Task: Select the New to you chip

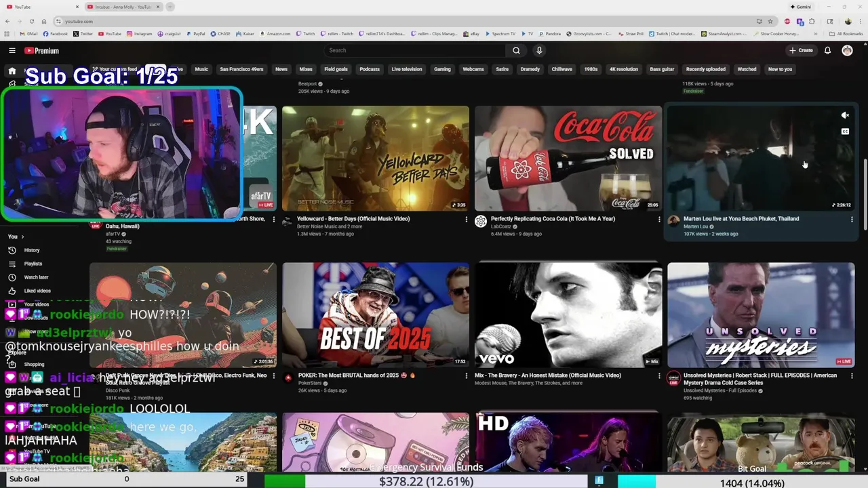Action: (x=780, y=69)
